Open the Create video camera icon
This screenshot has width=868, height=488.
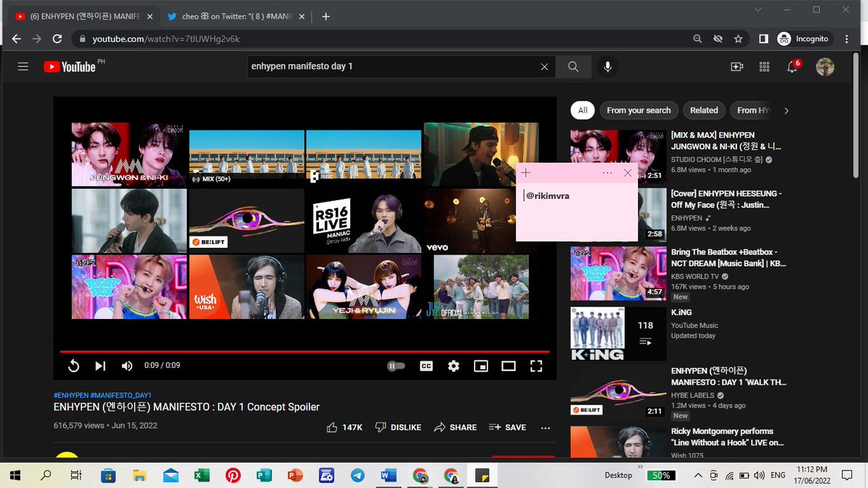point(737,67)
